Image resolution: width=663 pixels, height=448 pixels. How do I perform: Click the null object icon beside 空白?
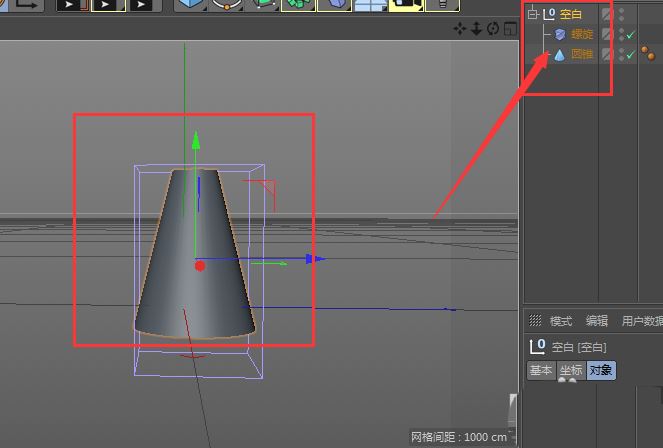pyautogui.click(x=549, y=14)
